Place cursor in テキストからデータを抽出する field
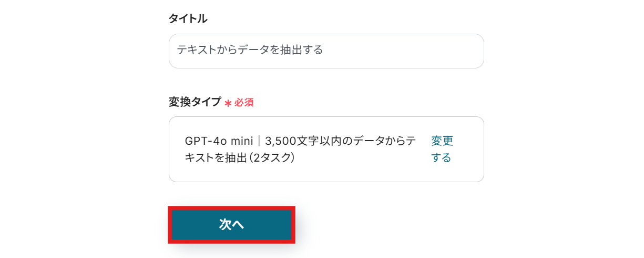The image size is (644, 258). point(326,51)
